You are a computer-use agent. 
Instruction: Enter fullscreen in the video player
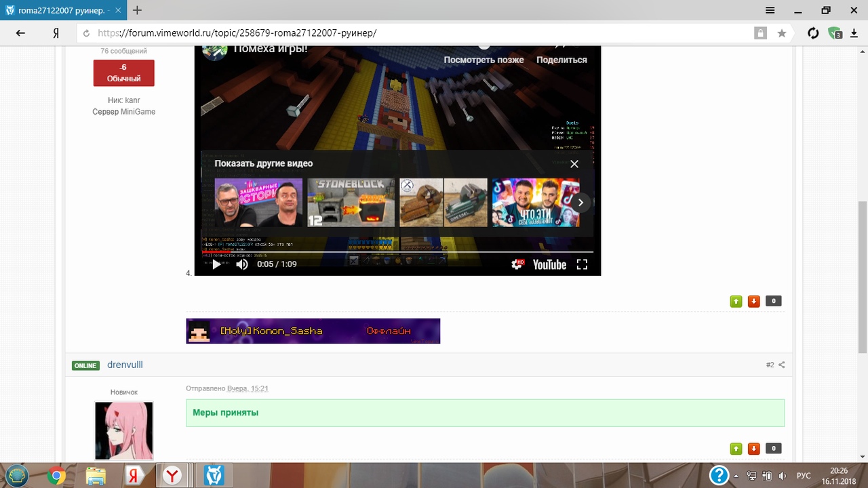pos(582,264)
